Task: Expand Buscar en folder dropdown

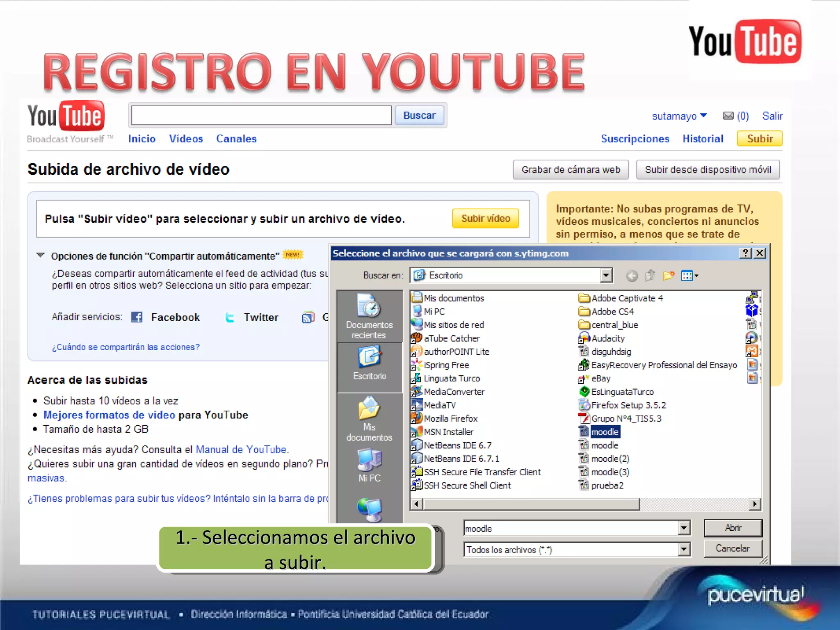Action: (606, 275)
